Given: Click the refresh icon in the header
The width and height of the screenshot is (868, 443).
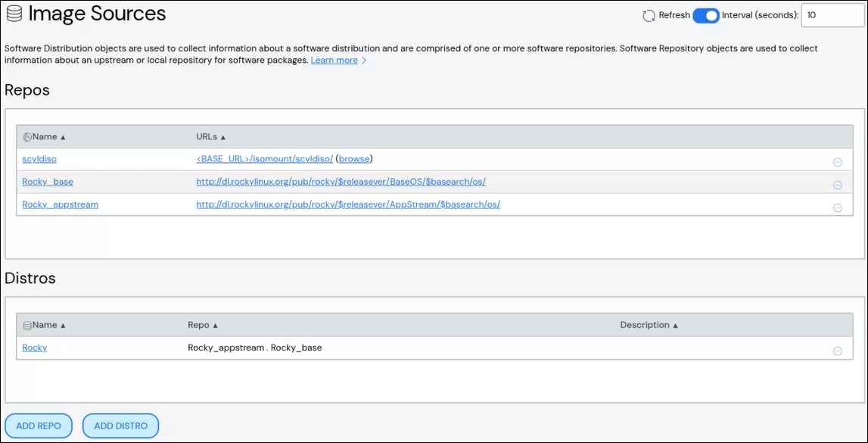Looking at the screenshot, I should click(x=649, y=14).
